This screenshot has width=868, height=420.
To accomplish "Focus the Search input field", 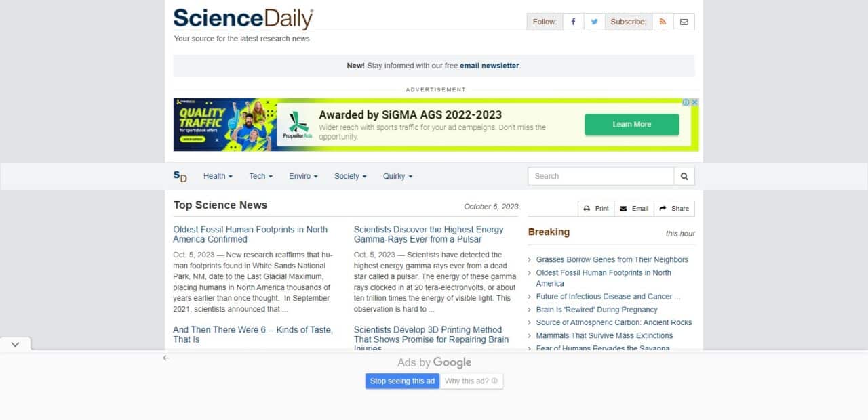I will pos(601,176).
